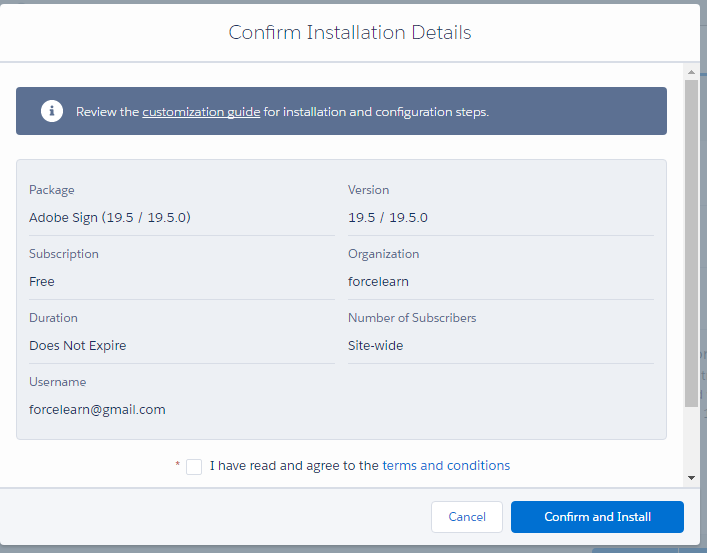The image size is (710, 553).
Task: Click the Confirm Installation Details heading
Action: coord(350,33)
